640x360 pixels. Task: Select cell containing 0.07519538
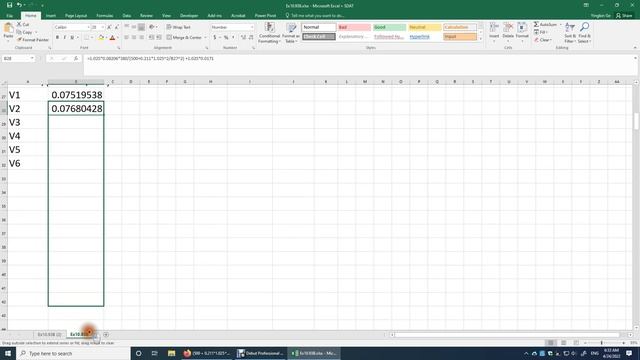(76, 95)
